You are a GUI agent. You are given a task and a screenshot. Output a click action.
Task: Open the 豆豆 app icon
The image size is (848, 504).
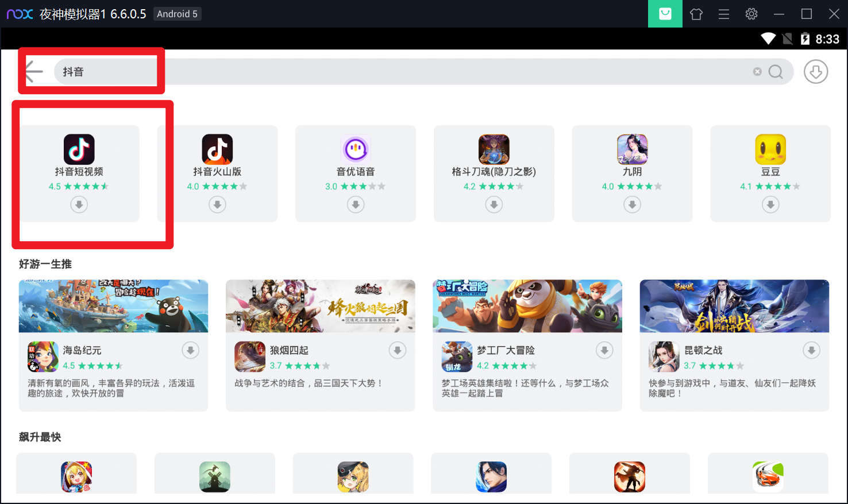coord(770,149)
